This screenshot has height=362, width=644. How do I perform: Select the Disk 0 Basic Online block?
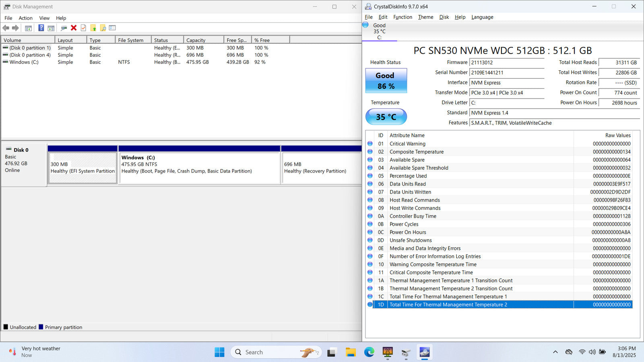click(x=23, y=165)
